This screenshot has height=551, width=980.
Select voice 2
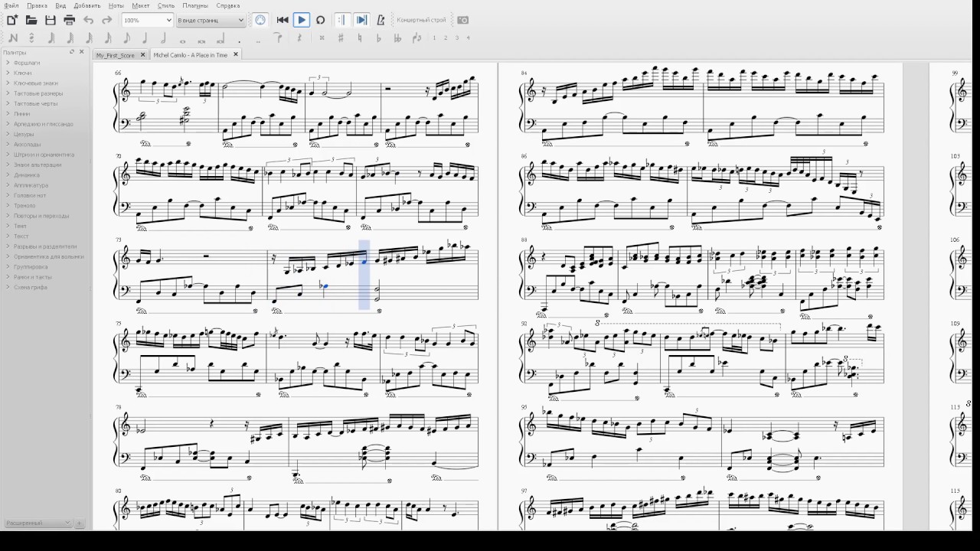tap(446, 37)
